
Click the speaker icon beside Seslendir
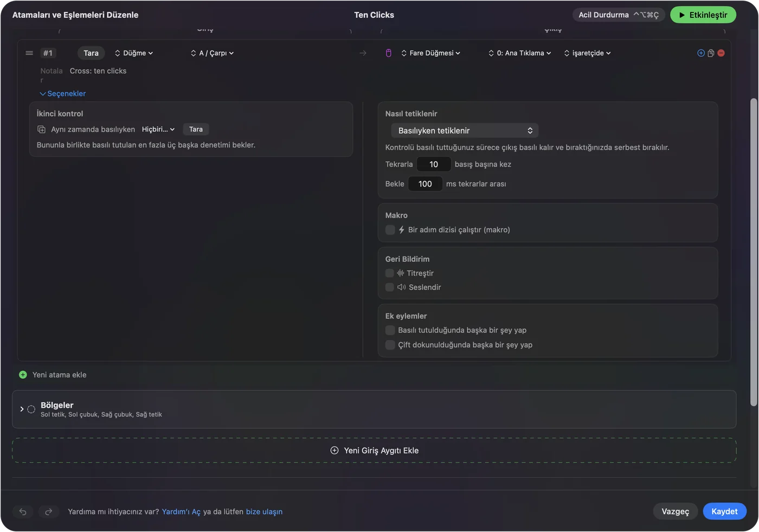click(x=402, y=287)
